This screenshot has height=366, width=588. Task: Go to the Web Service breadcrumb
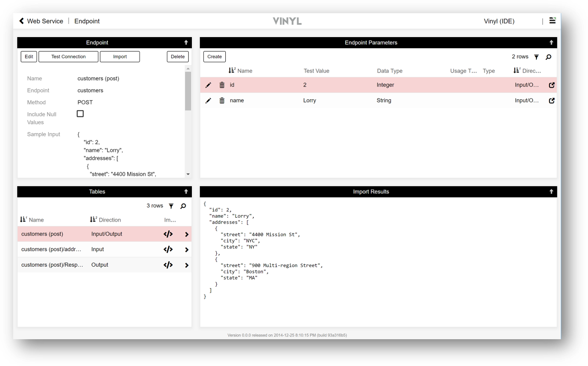coord(45,21)
